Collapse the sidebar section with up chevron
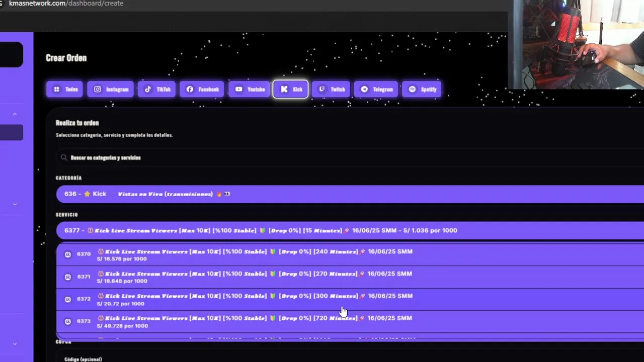 tap(15, 114)
